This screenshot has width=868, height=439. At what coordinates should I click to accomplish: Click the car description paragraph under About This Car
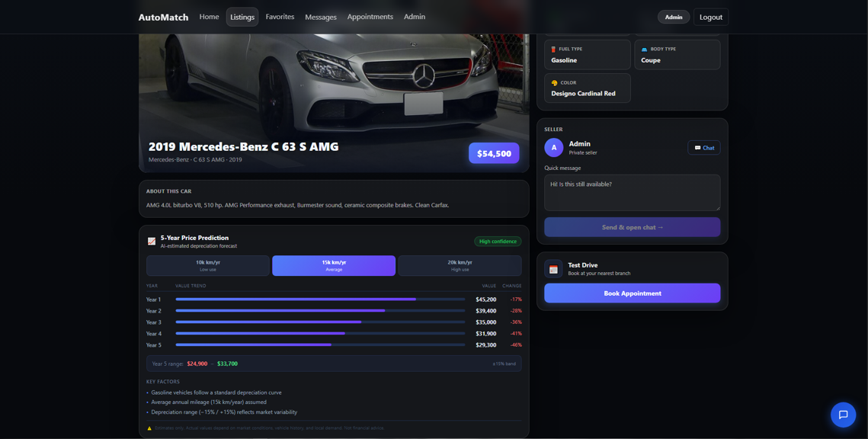pyautogui.click(x=297, y=205)
